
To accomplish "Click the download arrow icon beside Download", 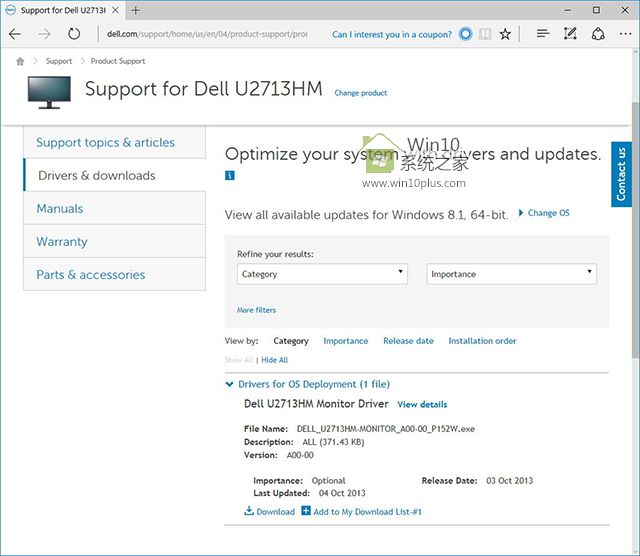I will point(249,511).
